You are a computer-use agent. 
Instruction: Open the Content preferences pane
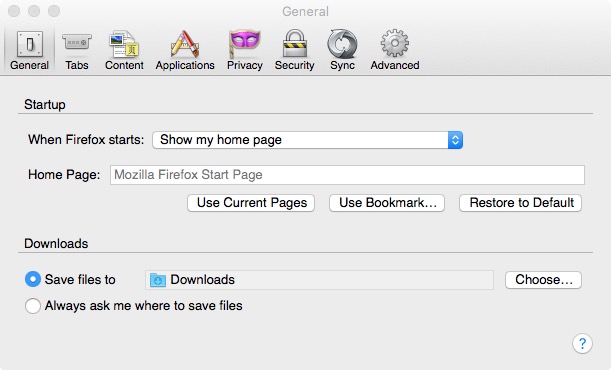coord(124,51)
